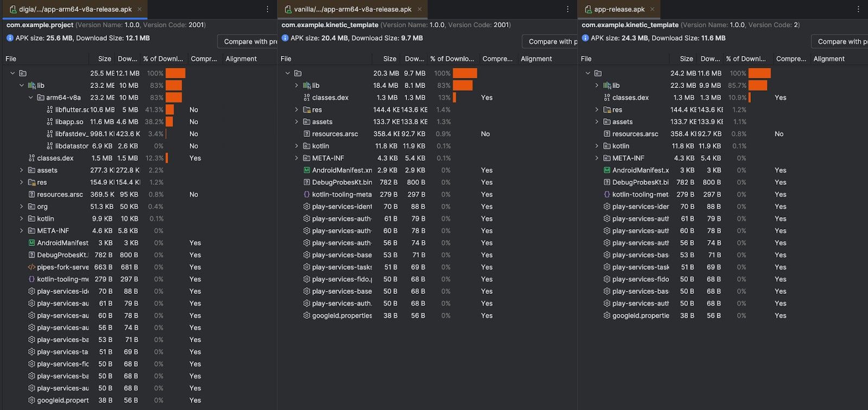Collapse the root folder in left pane

(12, 73)
